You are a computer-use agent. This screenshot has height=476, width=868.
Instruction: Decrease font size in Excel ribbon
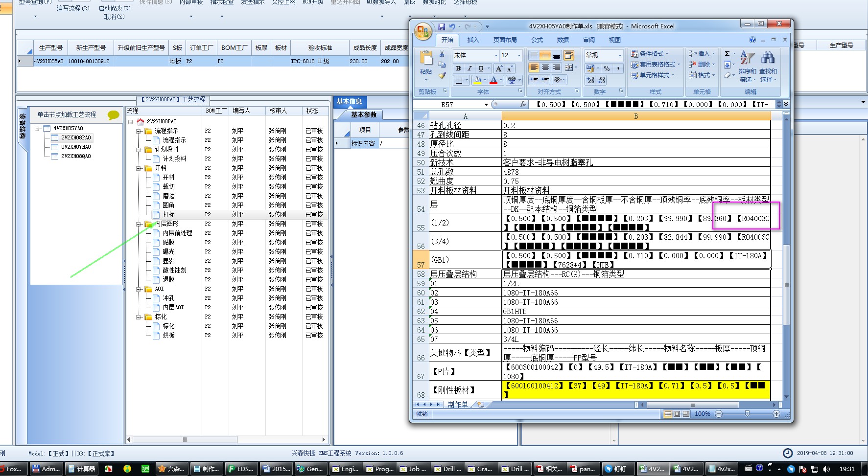(x=510, y=68)
